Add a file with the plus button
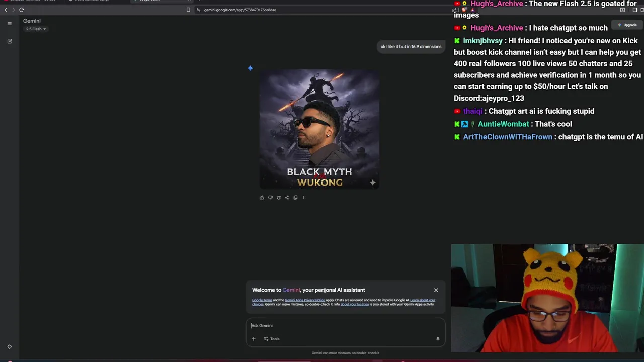This screenshot has height=362, width=644. click(x=254, y=339)
